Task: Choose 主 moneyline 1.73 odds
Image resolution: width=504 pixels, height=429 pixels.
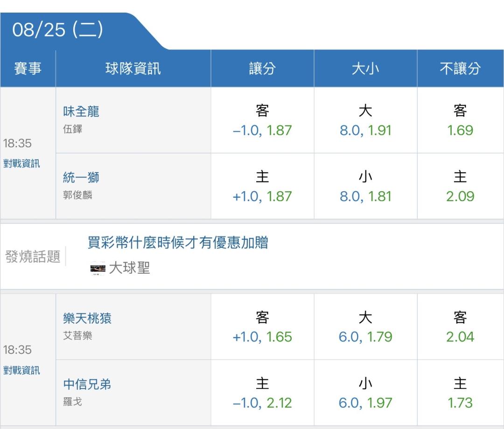Action: point(460,393)
